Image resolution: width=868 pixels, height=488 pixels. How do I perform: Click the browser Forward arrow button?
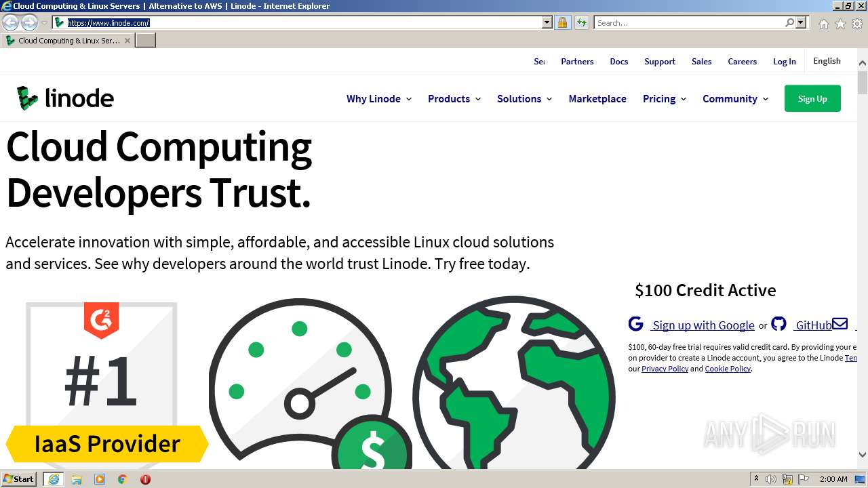tap(29, 23)
